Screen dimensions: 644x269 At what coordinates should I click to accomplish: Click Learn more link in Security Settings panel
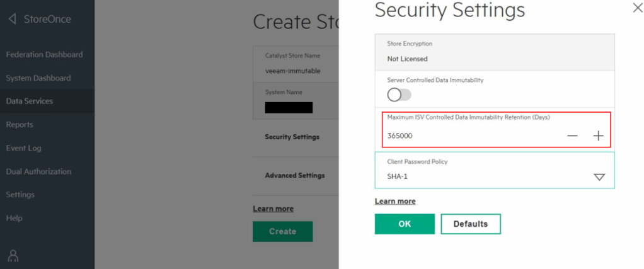(395, 201)
